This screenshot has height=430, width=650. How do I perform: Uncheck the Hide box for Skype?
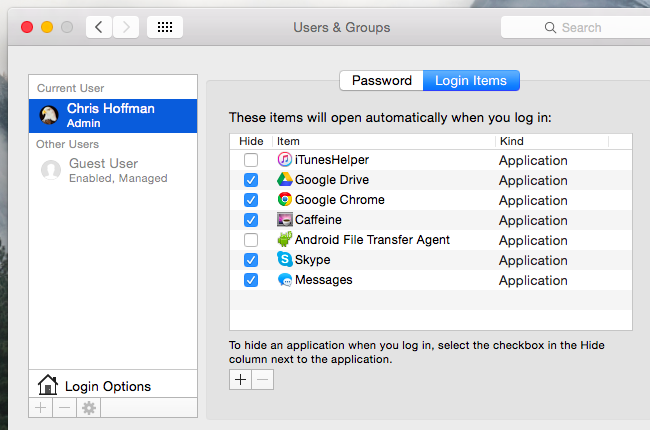coord(251,260)
